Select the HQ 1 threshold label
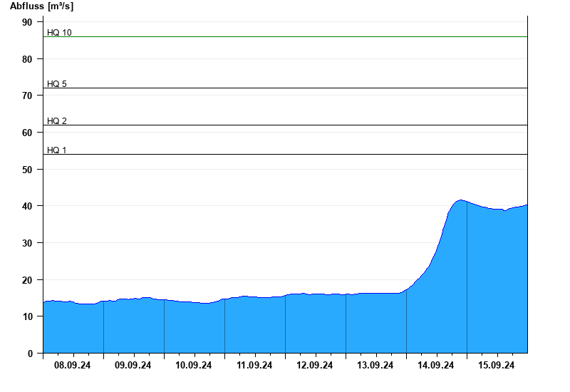Screen dimensions: 570x392 57,150
